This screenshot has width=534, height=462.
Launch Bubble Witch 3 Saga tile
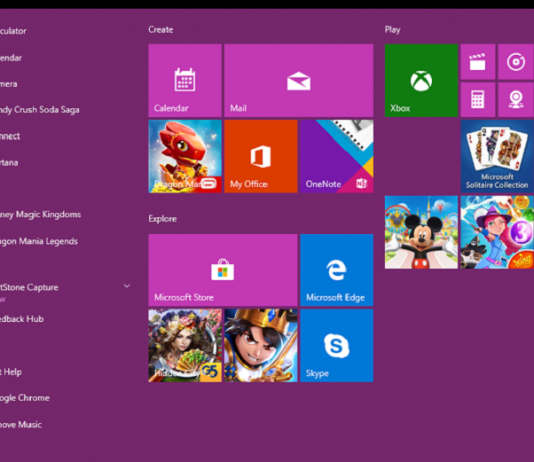497,232
